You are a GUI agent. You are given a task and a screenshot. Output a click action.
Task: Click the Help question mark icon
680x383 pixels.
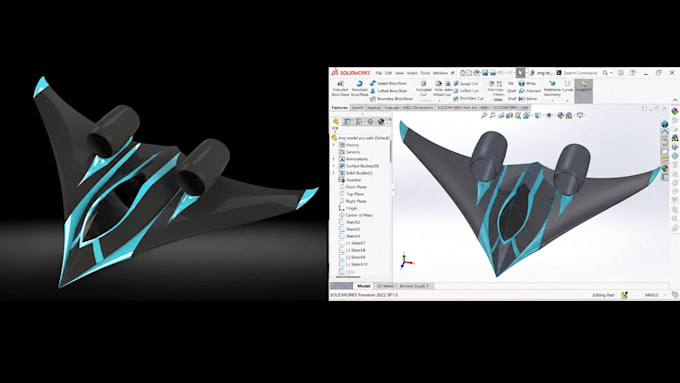(x=633, y=73)
